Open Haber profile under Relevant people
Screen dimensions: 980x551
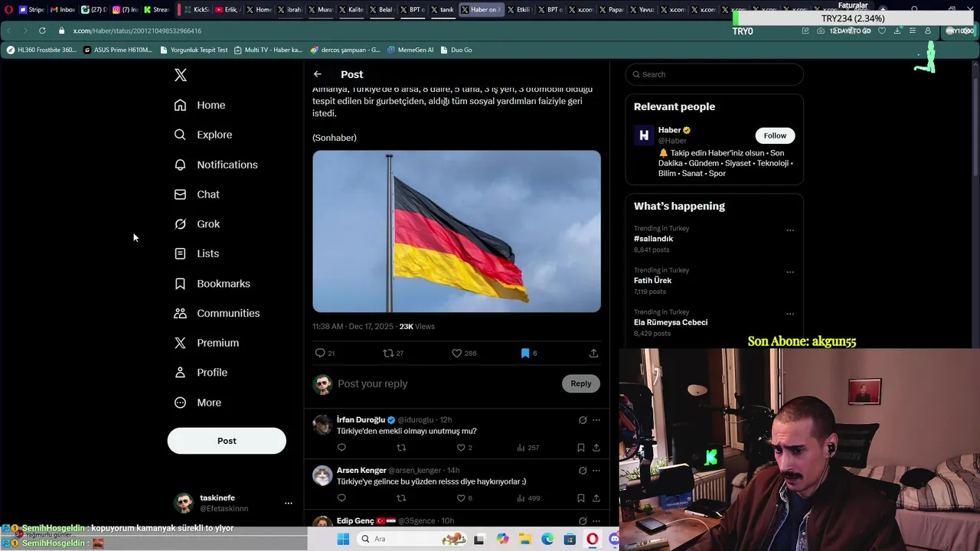coord(669,130)
